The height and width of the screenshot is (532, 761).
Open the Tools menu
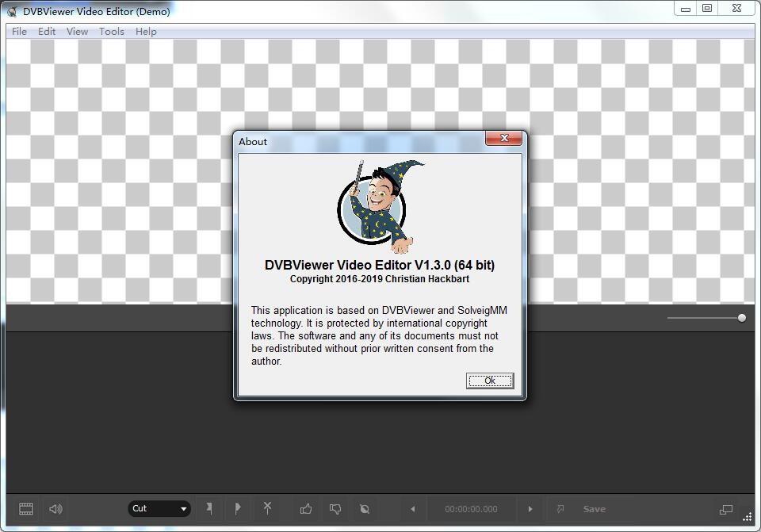coord(111,32)
